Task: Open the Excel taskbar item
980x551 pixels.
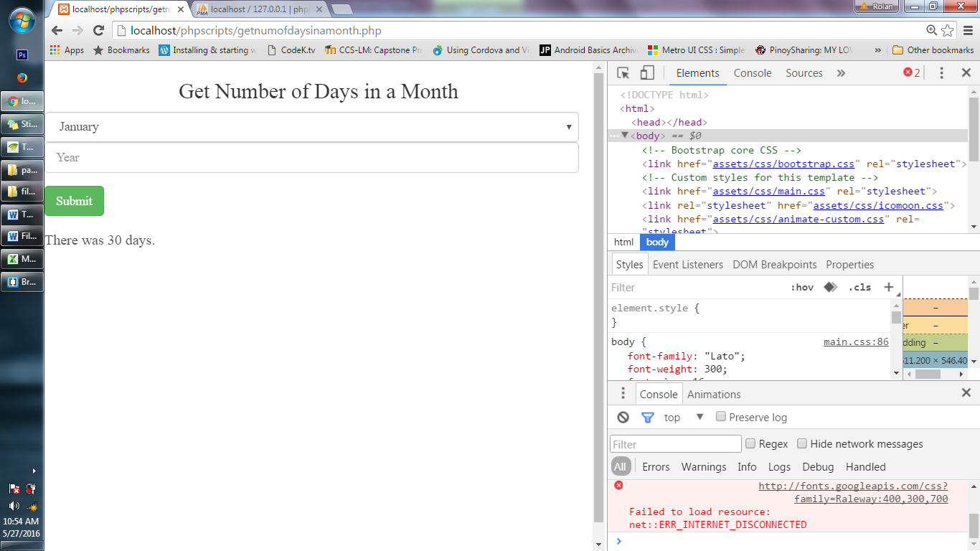Action: pos(22,259)
